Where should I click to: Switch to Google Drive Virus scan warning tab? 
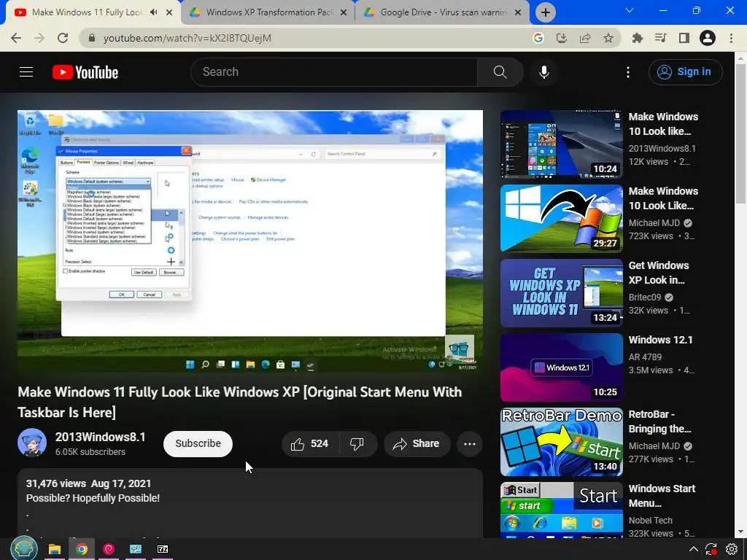tap(443, 12)
